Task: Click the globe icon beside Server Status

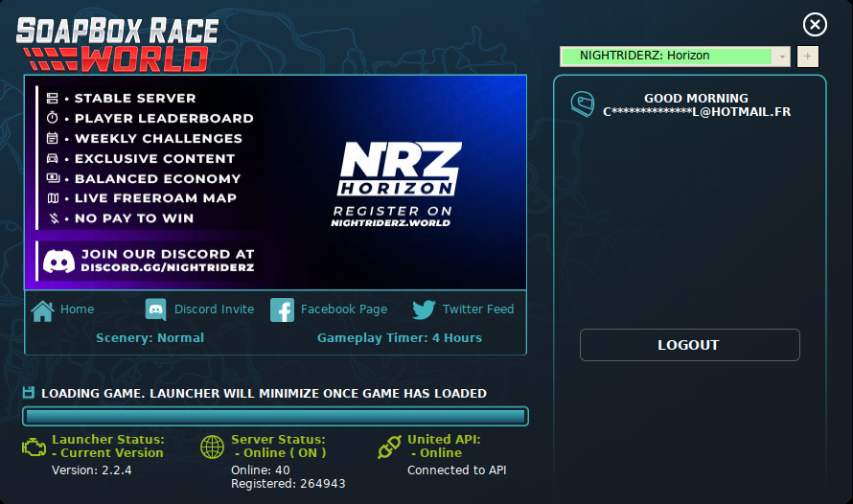Action: 213,447
